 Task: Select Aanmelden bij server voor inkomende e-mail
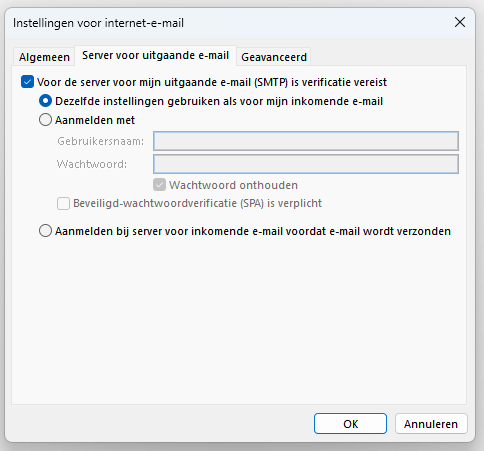pyautogui.click(x=45, y=231)
